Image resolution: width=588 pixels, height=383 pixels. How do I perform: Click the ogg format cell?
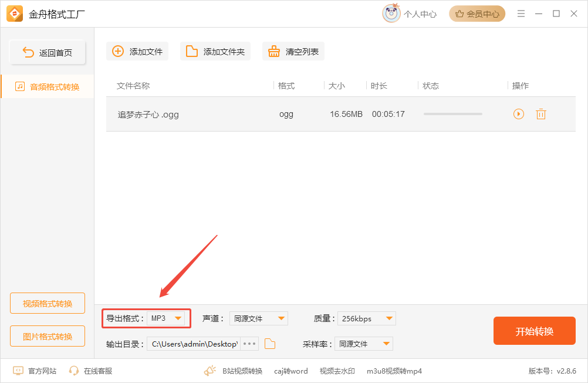(x=286, y=114)
